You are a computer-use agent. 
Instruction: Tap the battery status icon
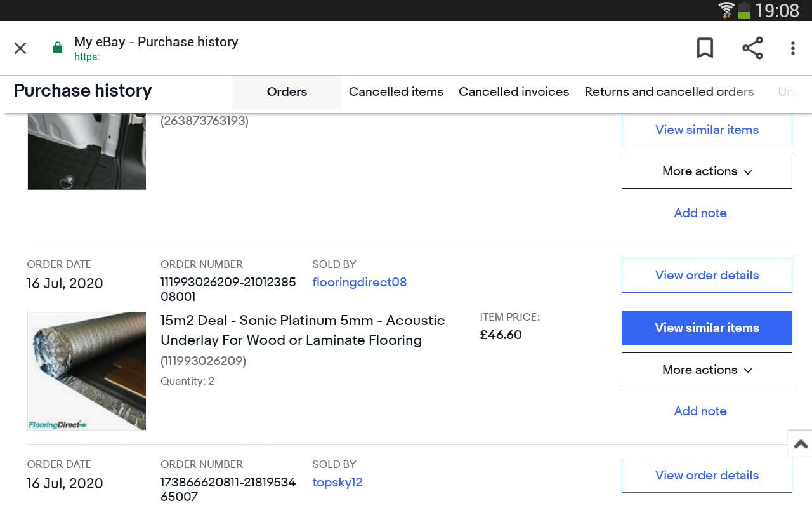coord(744,10)
